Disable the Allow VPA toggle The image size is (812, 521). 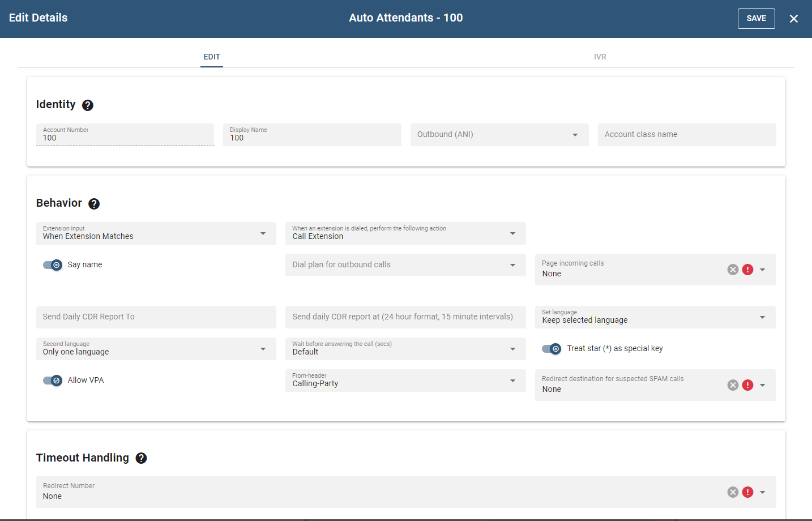pos(53,380)
